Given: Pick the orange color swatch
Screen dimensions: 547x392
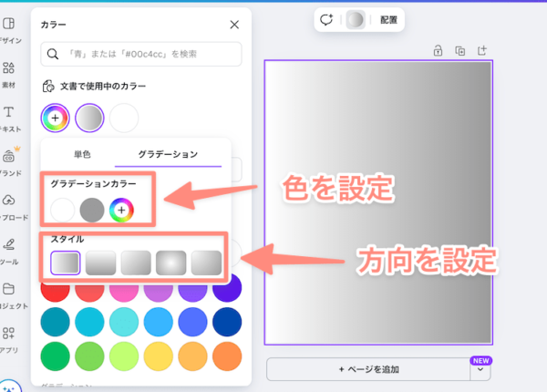Looking at the screenshot, I should click(x=227, y=356).
